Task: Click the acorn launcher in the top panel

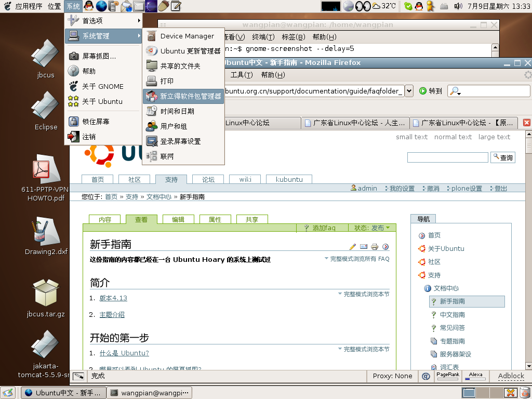Action: pos(164,6)
